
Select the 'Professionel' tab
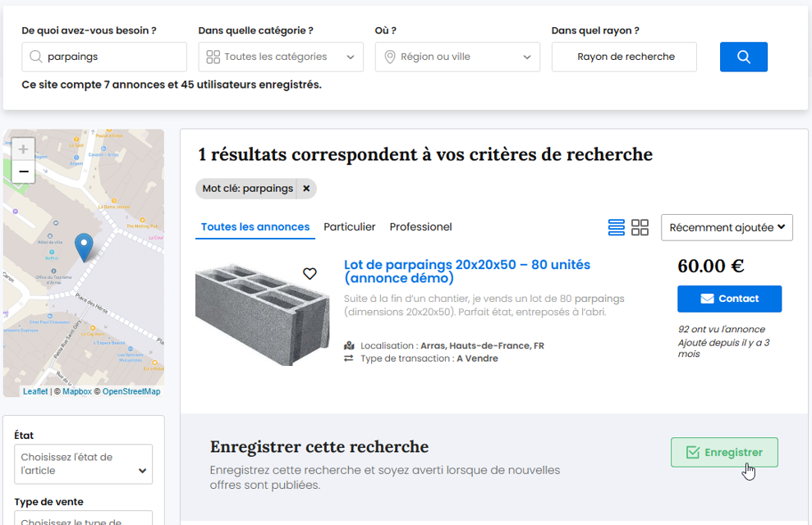420,226
